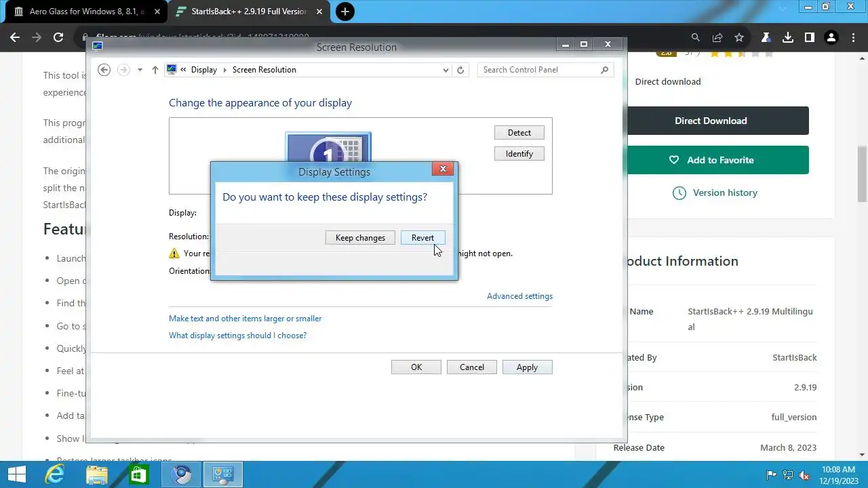The width and height of the screenshot is (868, 488).
Task: Click Apply in Screen Resolution window
Action: (527, 367)
